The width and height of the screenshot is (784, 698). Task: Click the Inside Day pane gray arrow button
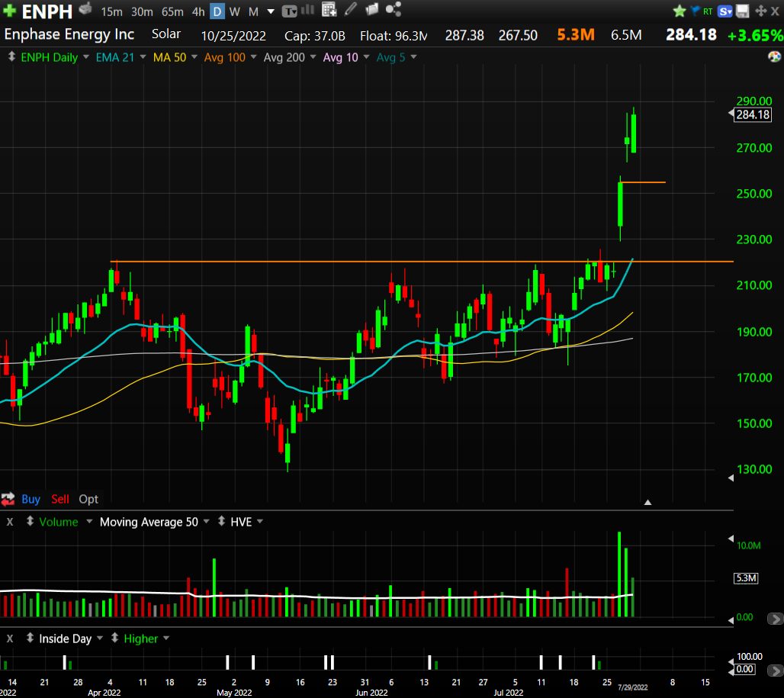pyautogui.click(x=775, y=670)
